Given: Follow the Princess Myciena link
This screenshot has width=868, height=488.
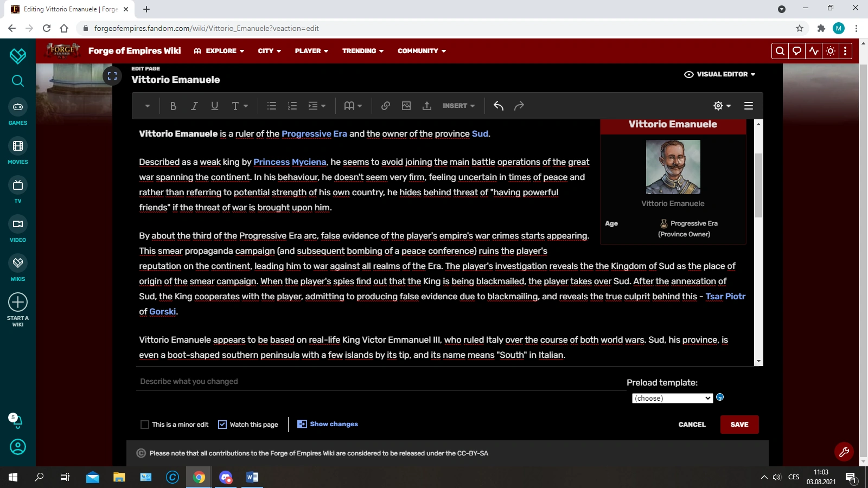Looking at the screenshot, I should [290, 162].
